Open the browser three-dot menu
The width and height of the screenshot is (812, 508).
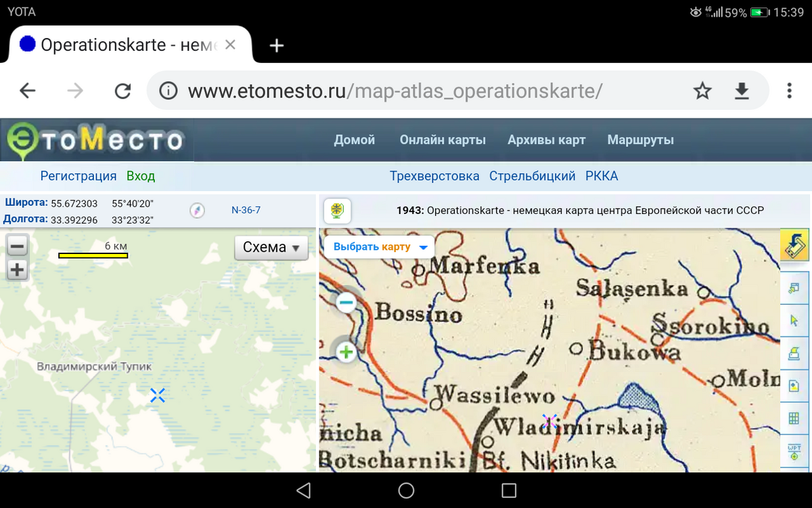[x=789, y=91]
